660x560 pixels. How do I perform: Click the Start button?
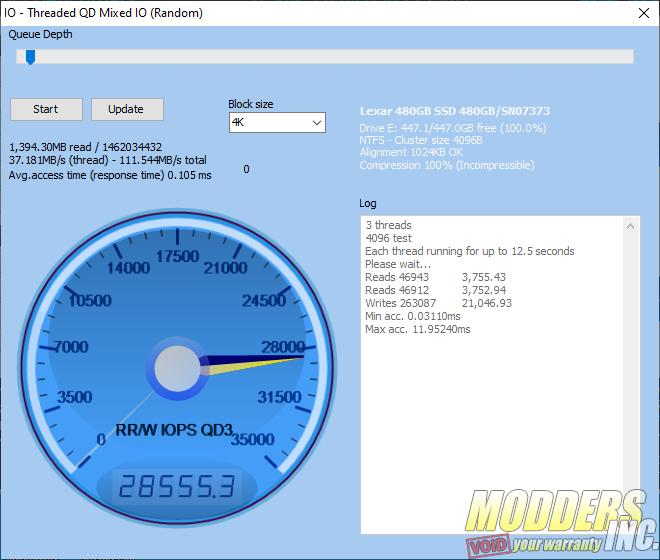pos(46,109)
